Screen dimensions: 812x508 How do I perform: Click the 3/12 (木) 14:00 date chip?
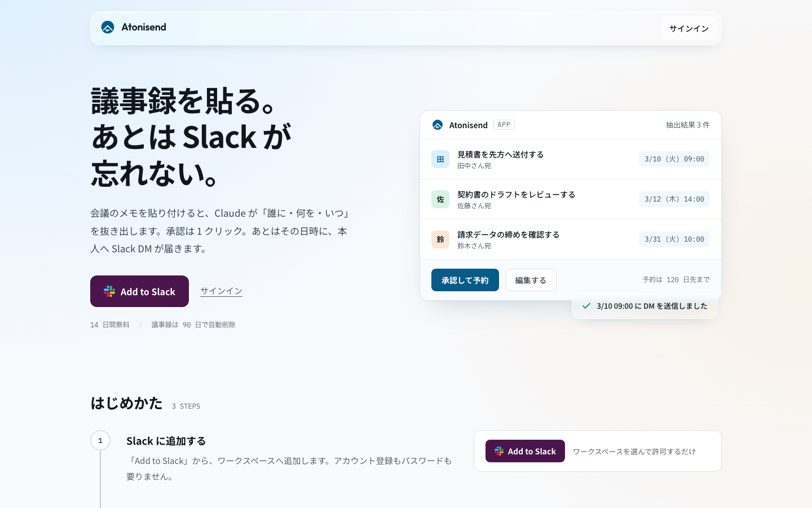point(674,199)
